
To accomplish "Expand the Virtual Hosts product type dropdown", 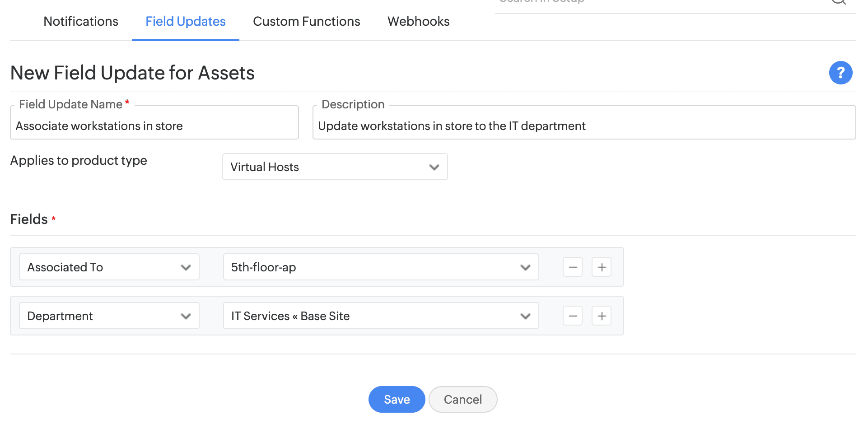I will coord(335,167).
